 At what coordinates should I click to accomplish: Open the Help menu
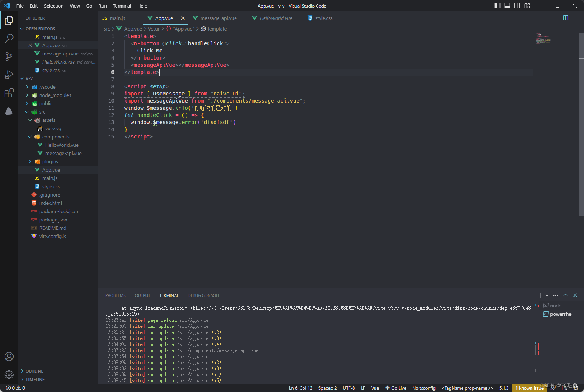pos(142,6)
